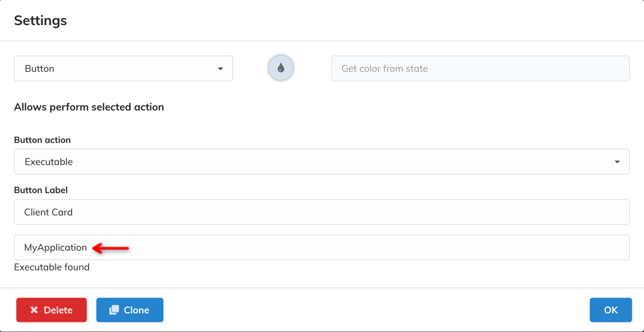Select the Client Card text in label field
The width and height of the screenshot is (644, 332).
[x=48, y=212]
